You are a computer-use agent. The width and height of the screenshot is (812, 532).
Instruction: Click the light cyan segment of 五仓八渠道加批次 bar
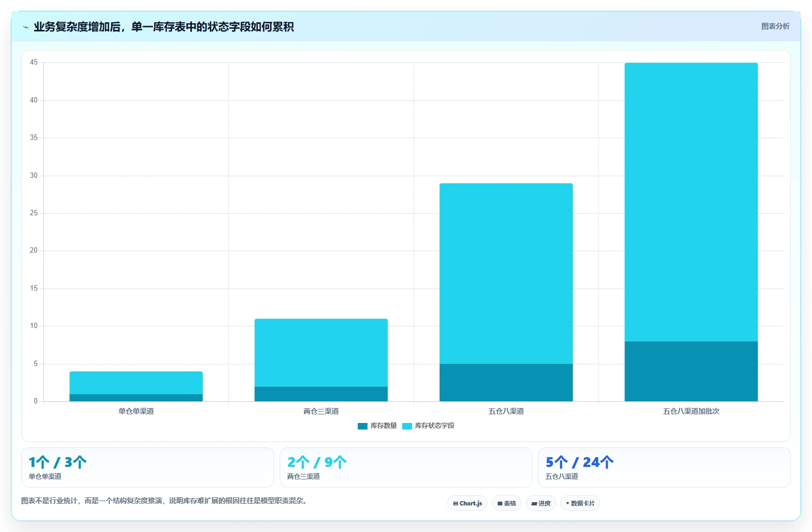[691, 202]
